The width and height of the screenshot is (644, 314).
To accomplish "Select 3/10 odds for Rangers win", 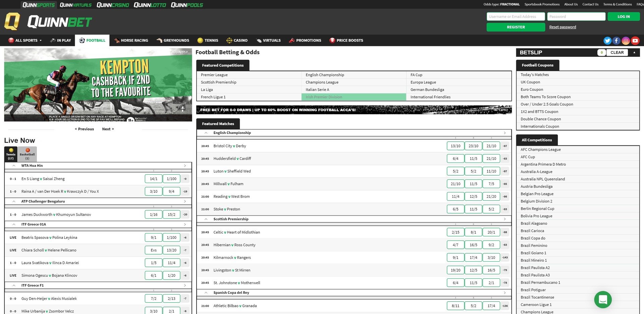I will [491, 258].
